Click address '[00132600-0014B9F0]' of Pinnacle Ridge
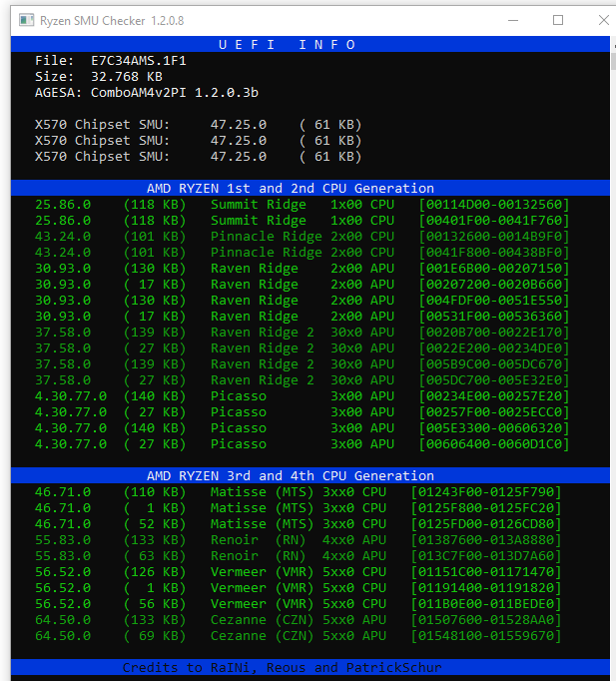 point(494,237)
